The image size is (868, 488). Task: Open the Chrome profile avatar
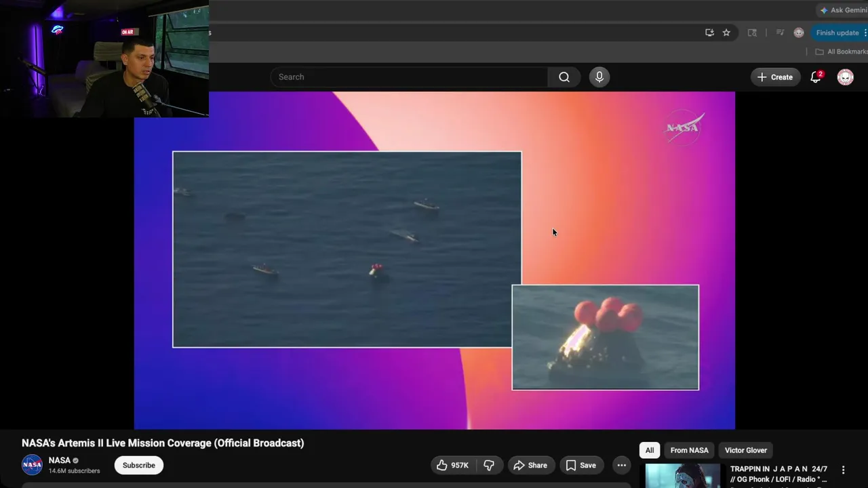click(x=799, y=33)
